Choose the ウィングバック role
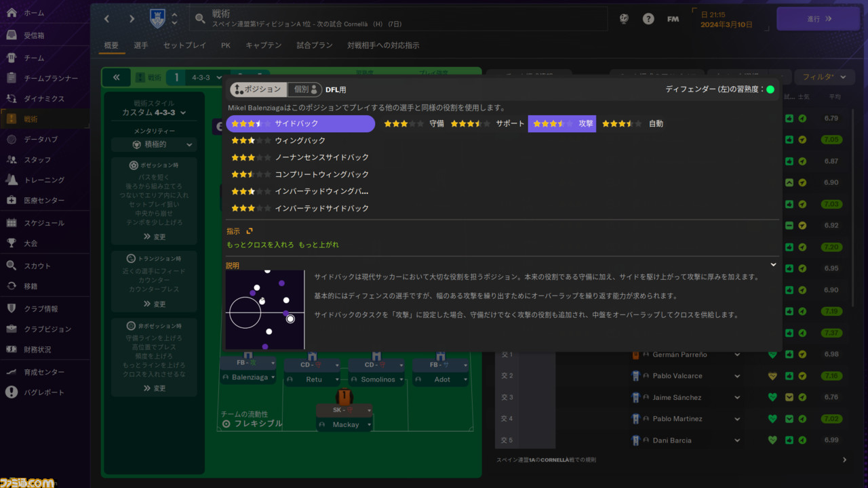The image size is (868, 488). tap(300, 140)
